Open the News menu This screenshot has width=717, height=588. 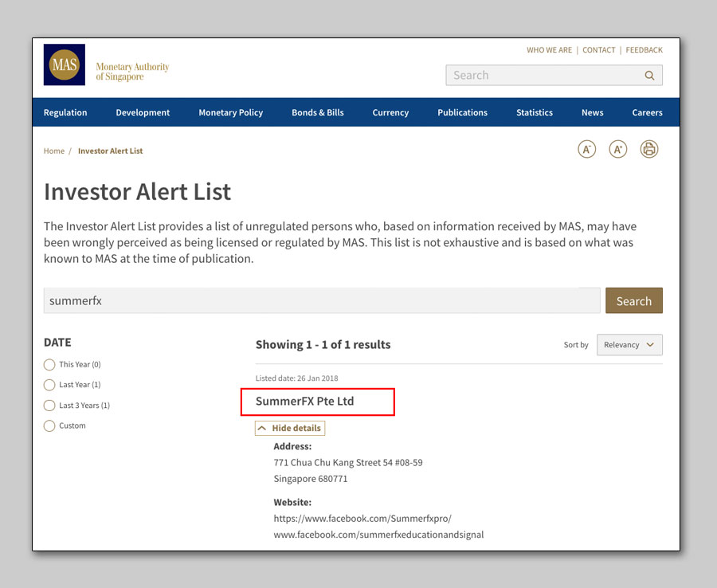[x=592, y=112]
